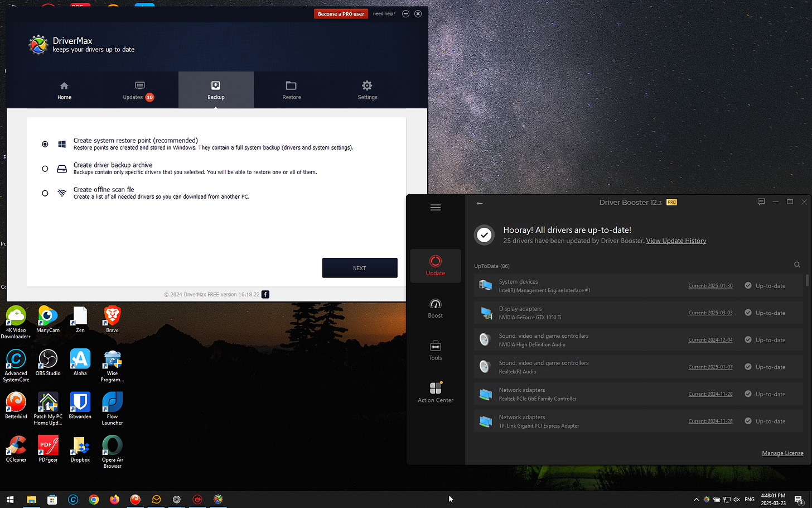Click Manage License link

[782, 453]
